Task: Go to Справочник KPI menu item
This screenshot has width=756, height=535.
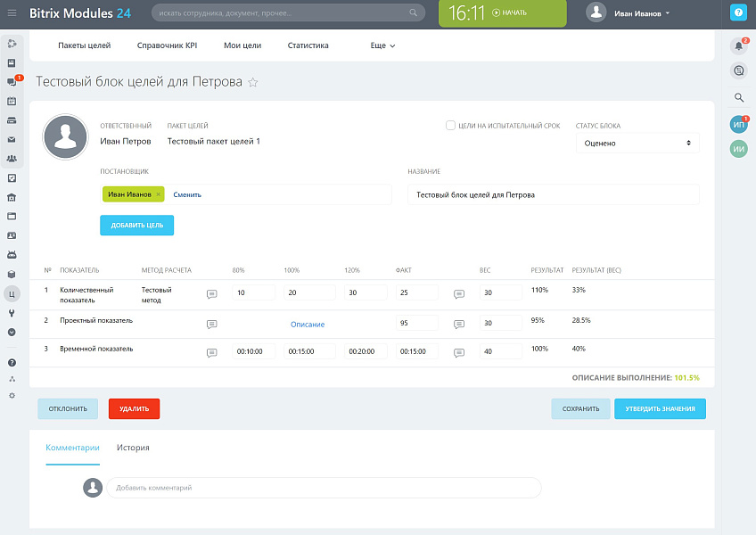Action: click(x=167, y=45)
